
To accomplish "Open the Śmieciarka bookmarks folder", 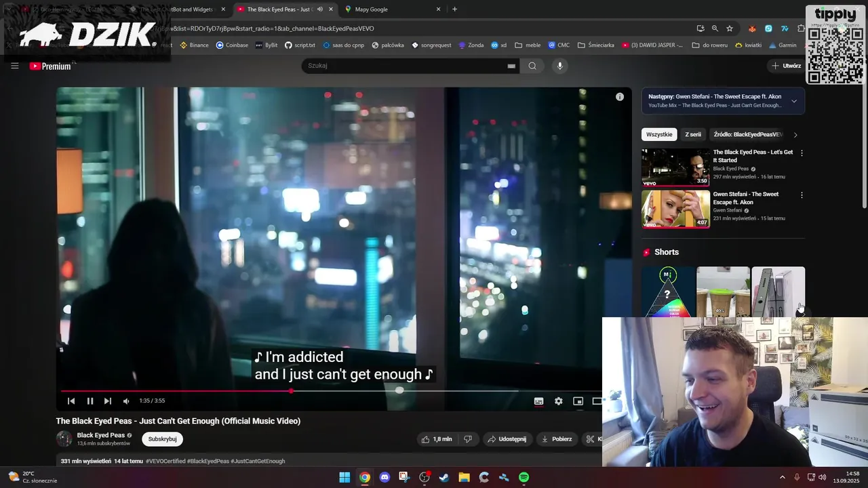I will (595, 45).
